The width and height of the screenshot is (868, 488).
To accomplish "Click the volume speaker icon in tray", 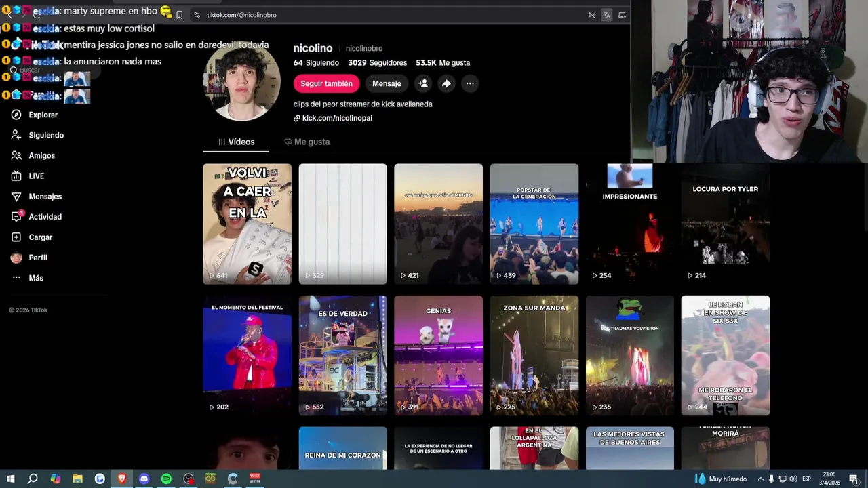I will (793, 479).
